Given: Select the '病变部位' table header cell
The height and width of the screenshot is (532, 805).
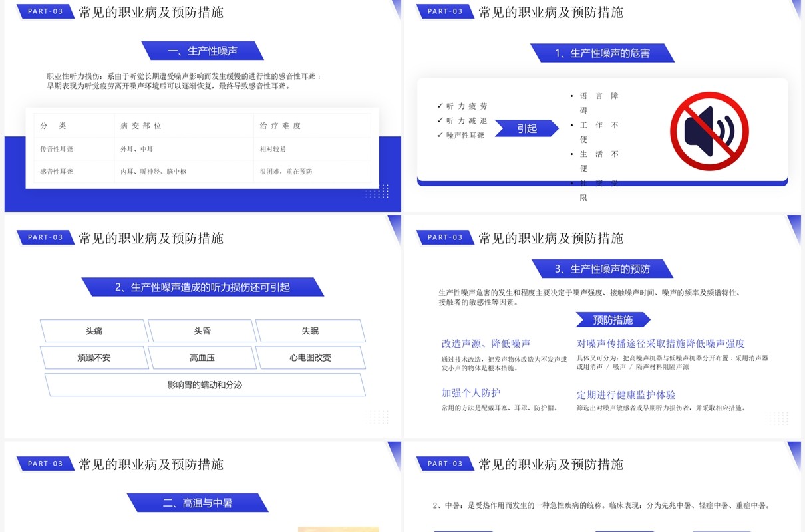Looking at the screenshot, I should (184, 126).
